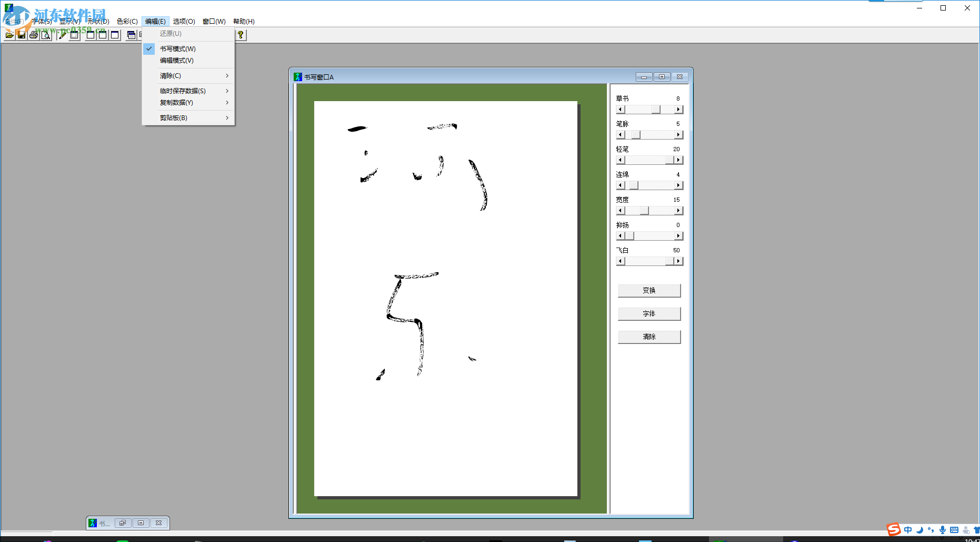The image size is (980, 542).
Task: Select the dotted selection edit mode icon
Action: click(x=75, y=35)
